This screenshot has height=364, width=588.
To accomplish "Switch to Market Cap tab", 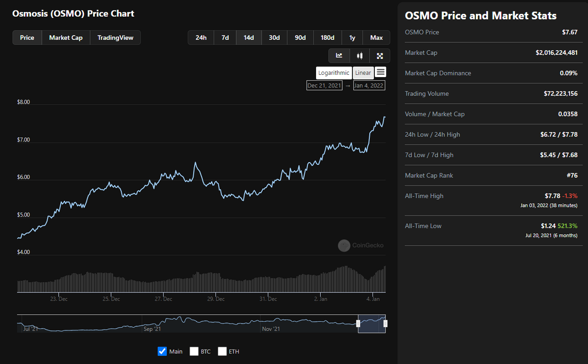I will (66, 38).
